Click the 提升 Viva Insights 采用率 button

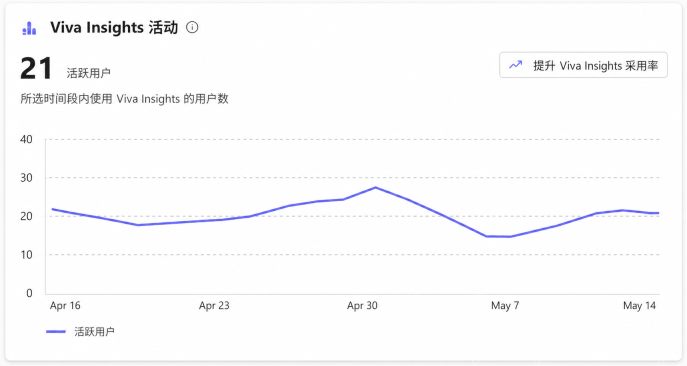(x=583, y=65)
